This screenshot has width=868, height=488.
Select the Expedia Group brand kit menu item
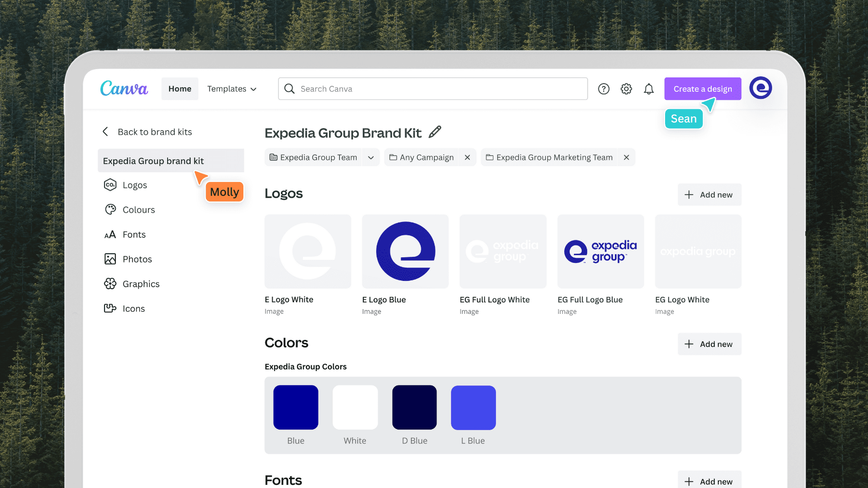click(154, 160)
